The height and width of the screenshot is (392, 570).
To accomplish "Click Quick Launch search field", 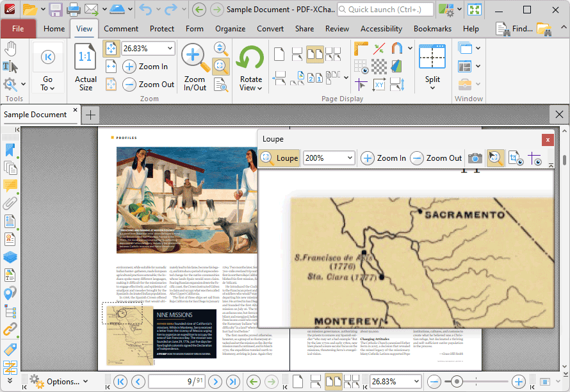I will 386,10.
